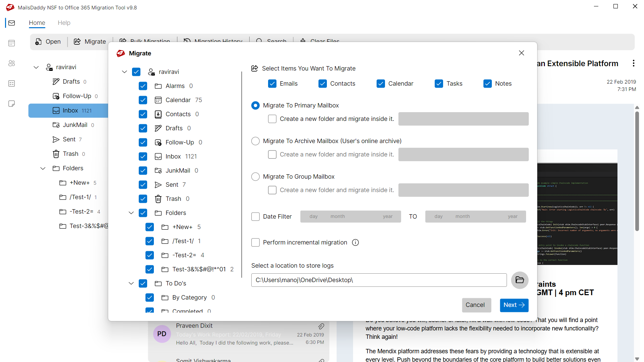Viewport: 644px width, 362px height.
Task: Open the tasks checklist sidebar icon
Action: pos(12,83)
